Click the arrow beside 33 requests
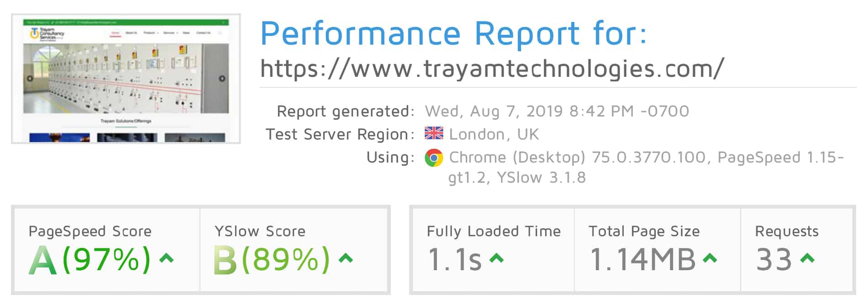The width and height of the screenshot is (868, 306). (x=807, y=258)
